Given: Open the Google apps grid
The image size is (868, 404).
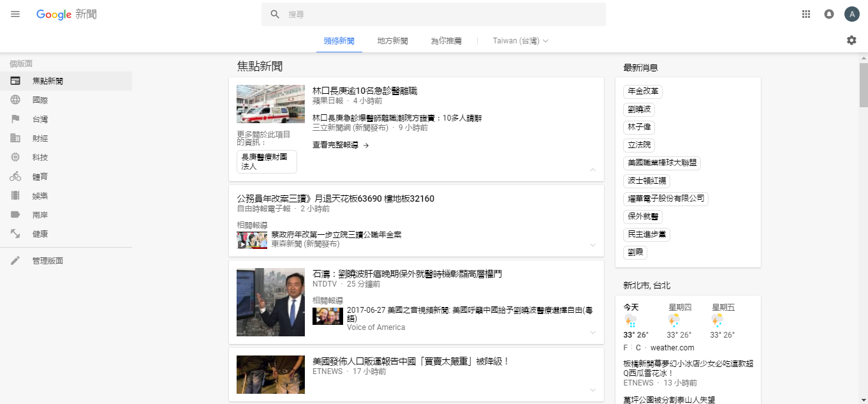Looking at the screenshot, I should coord(806,14).
